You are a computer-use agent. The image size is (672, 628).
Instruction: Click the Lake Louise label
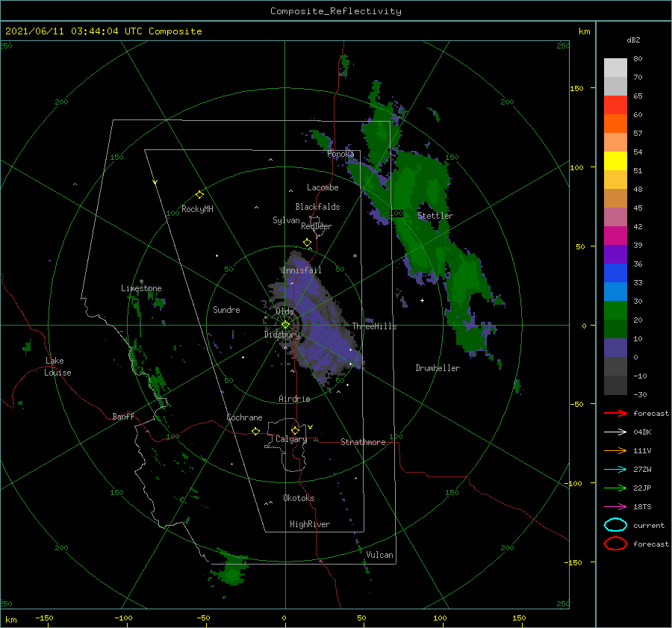[57, 367]
